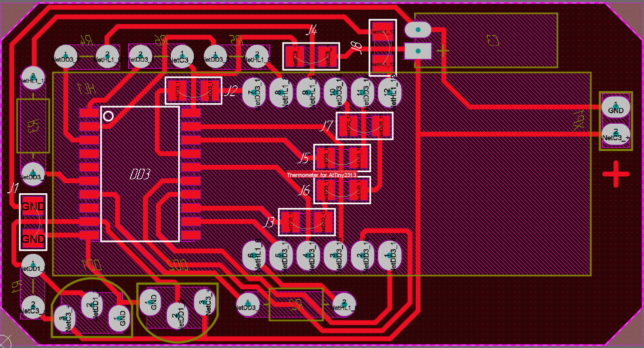This screenshot has width=644, height=348.
Task: Select the HL1 designator label
Action: [x=86, y=89]
